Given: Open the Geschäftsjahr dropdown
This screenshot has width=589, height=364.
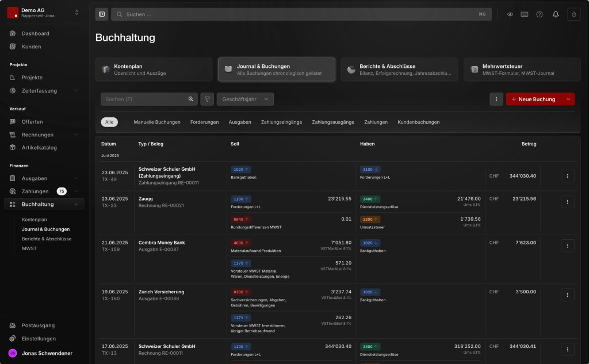Looking at the screenshot, I should [245, 99].
